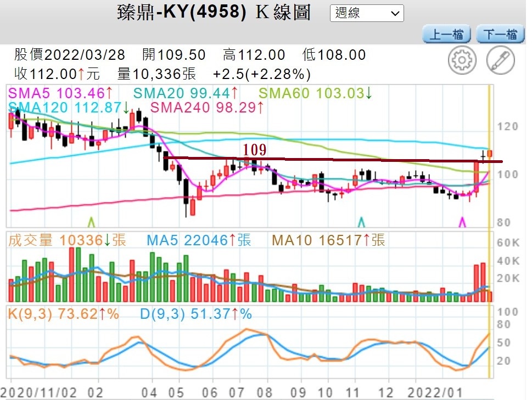532x400 pixels.
Task: Click the 2022/01 date axis label
Action: click(435, 392)
